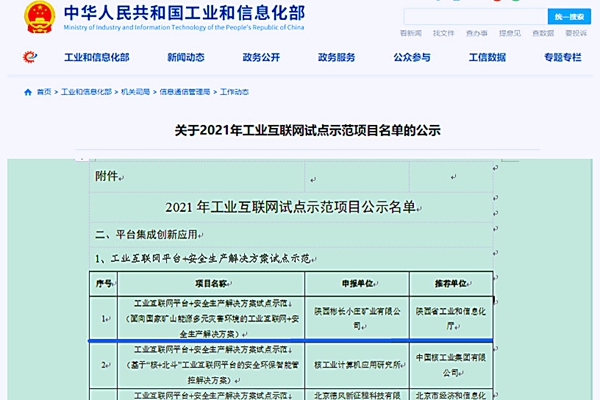
Task: Open the 工信数据 navigation menu
Action: click(488, 57)
